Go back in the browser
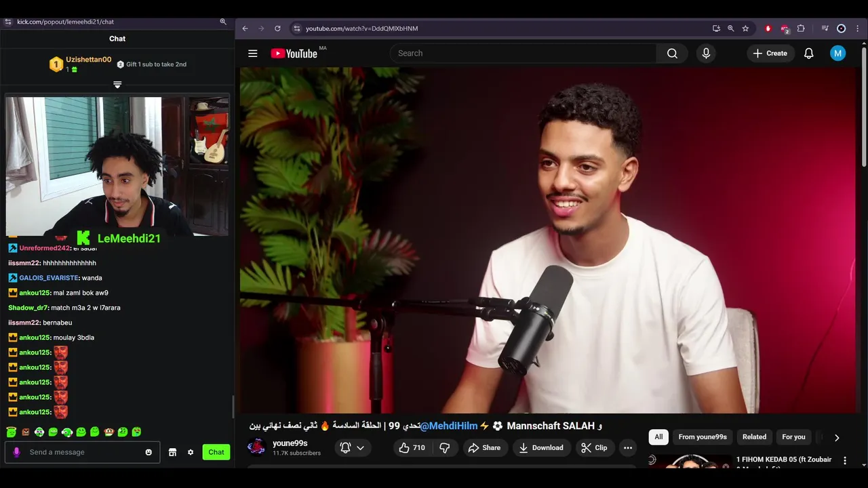The height and width of the screenshot is (488, 868). (x=245, y=28)
